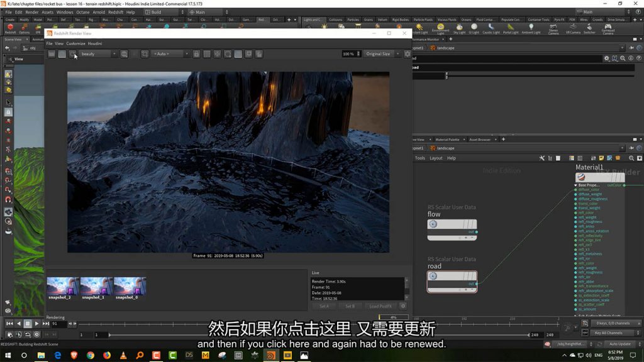This screenshot has width=644, height=362.
Task: Jump to first frame in playbar
Action: (9, 324)
